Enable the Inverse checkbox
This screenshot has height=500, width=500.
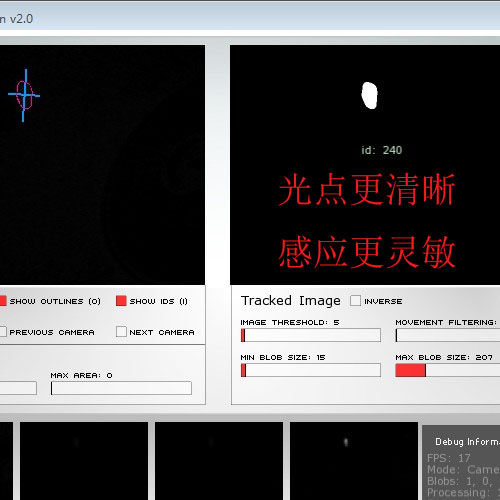355,300
